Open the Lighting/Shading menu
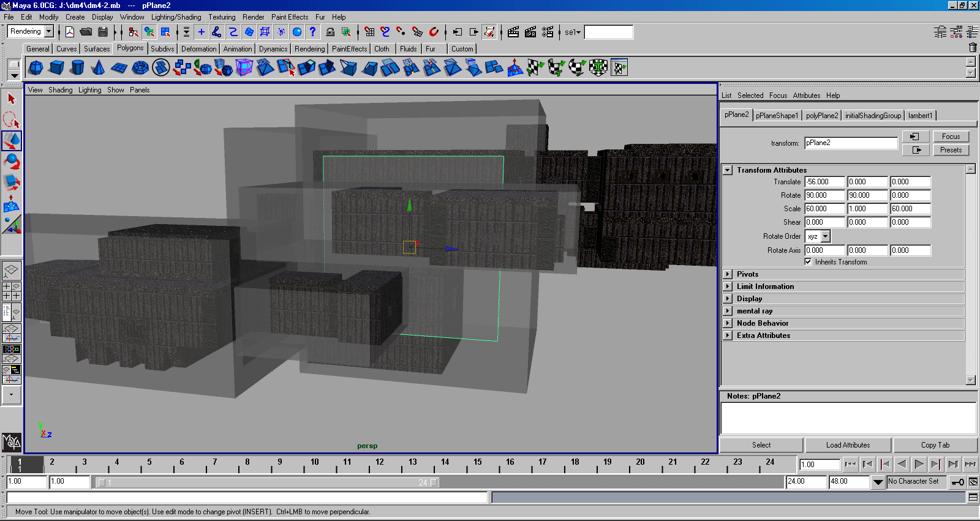This screenshot has height=521, width=980. click(x=176, y=17)
